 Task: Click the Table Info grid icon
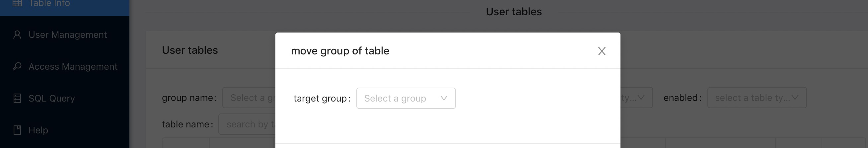pos(17,3)
